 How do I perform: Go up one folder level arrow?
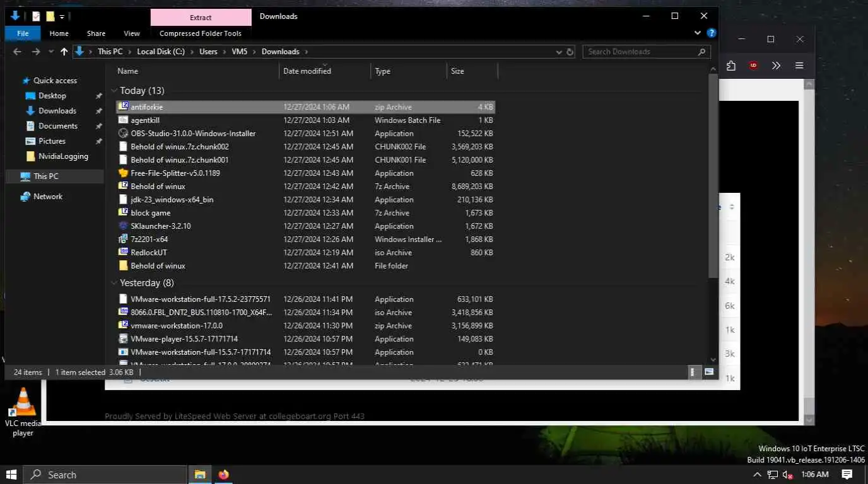pos(64,52)
